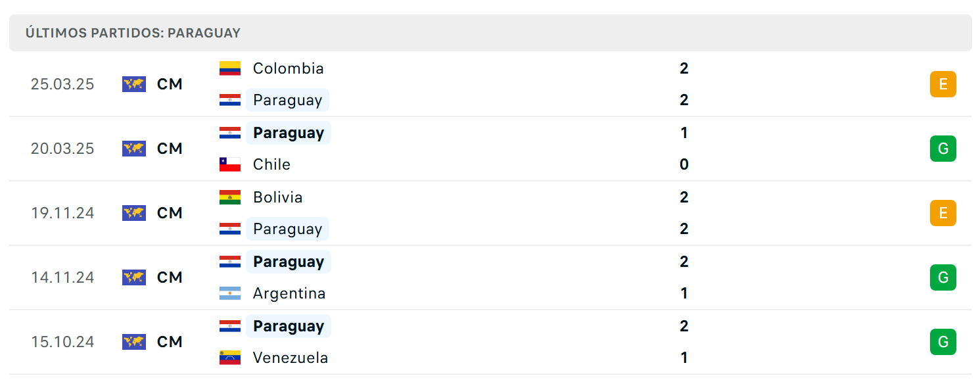
Task: Open the Colombia team link
Action: point(288,68)
